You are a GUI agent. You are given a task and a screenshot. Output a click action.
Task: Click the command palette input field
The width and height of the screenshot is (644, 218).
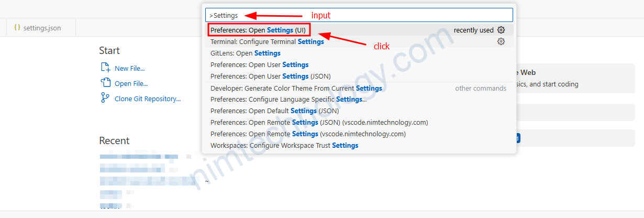point(359,15)
